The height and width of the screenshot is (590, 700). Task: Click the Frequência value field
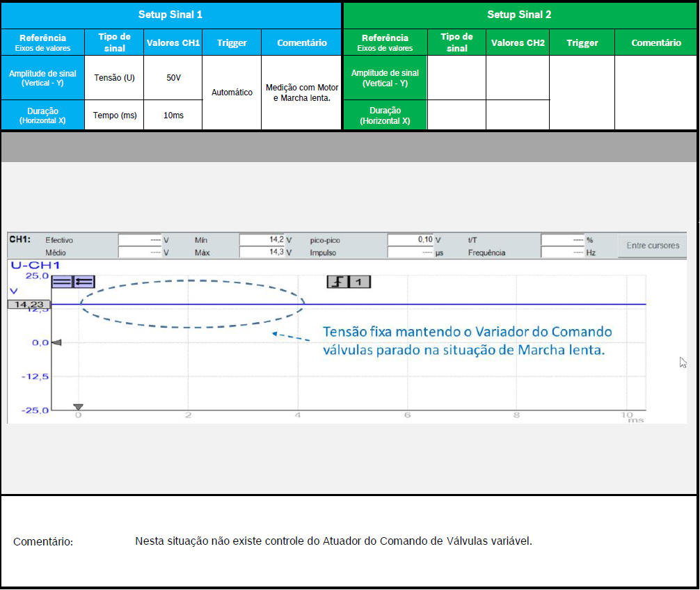tap(562, 253)
